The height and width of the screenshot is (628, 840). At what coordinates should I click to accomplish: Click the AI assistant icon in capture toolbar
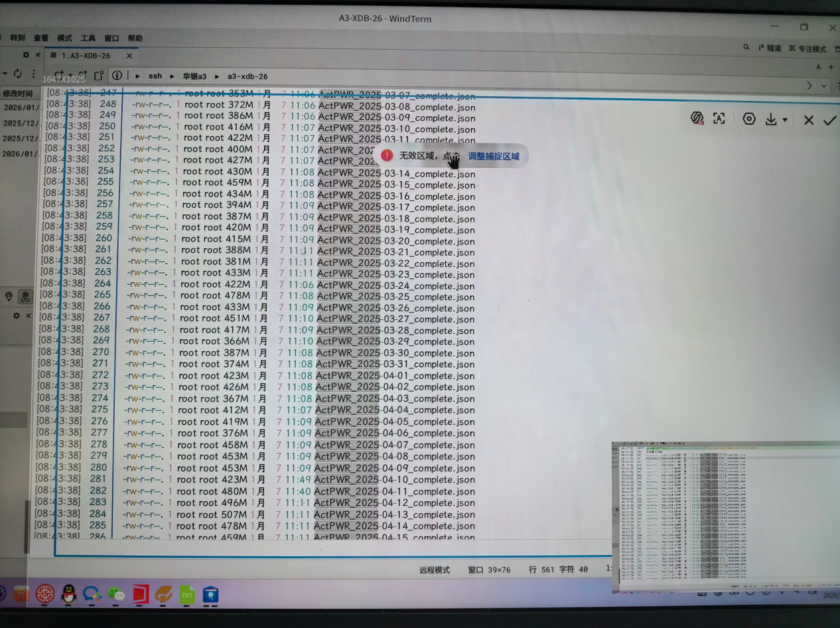coord(697,118)
